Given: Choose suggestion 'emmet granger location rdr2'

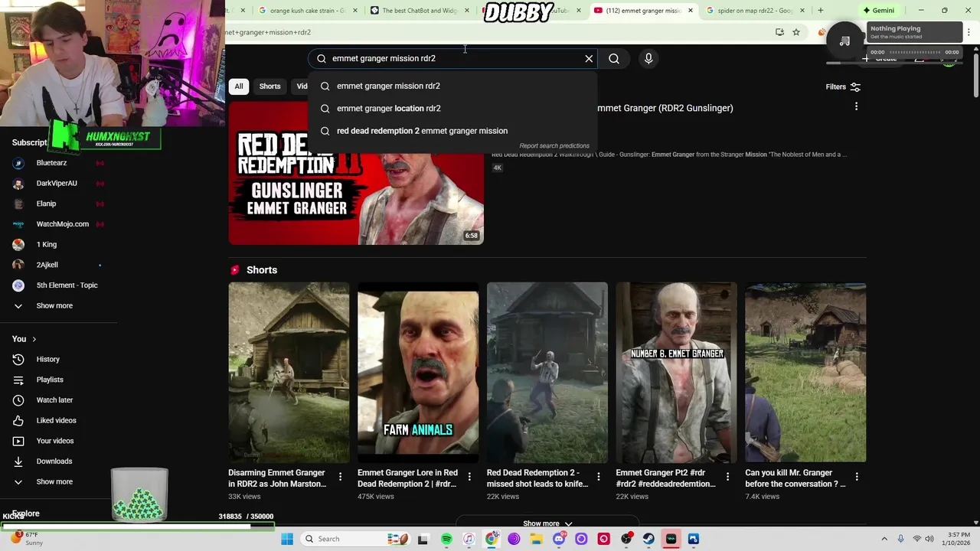Looking at the screenshot, I should [x=452, y=108].
